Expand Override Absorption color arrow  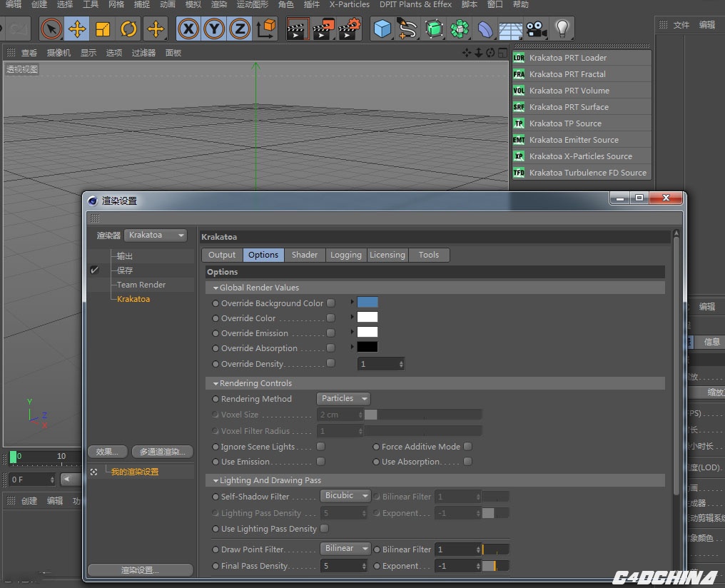[x=353, y=347]
